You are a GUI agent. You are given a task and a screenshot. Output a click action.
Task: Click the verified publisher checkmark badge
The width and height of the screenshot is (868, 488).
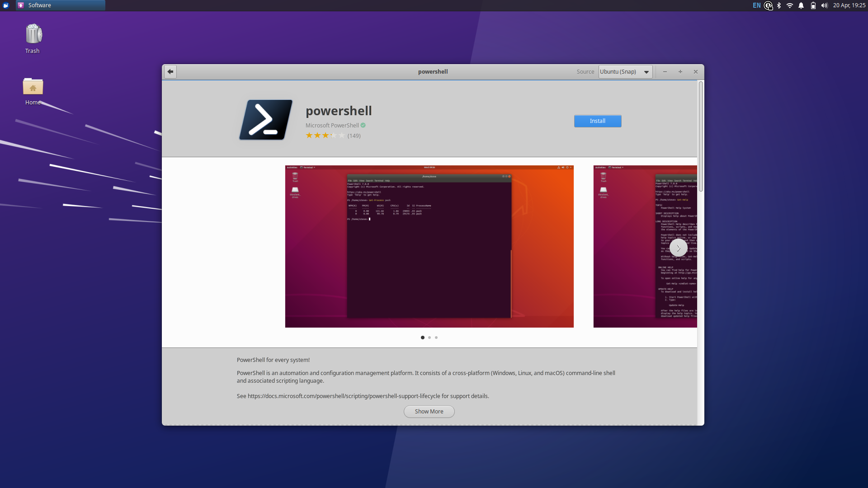(363, 125)
